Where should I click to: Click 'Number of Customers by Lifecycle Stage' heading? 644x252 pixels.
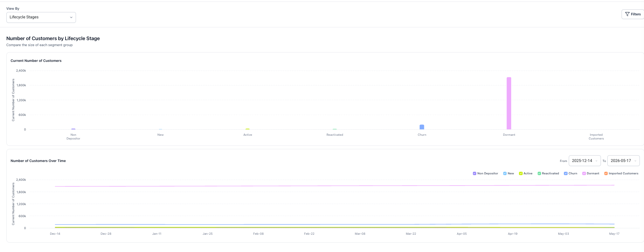[53, 38]
